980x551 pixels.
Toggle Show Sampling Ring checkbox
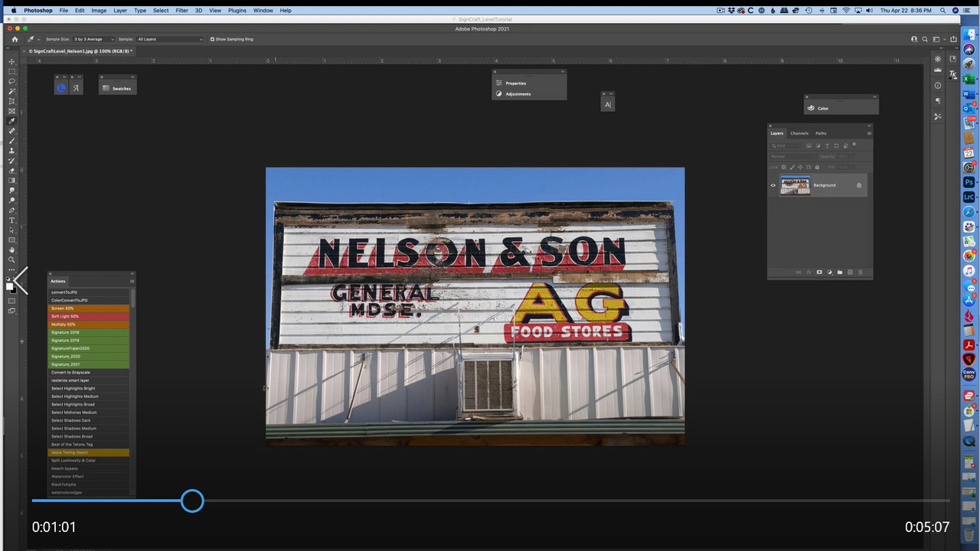pyautogui.click(x=212, y=39)
